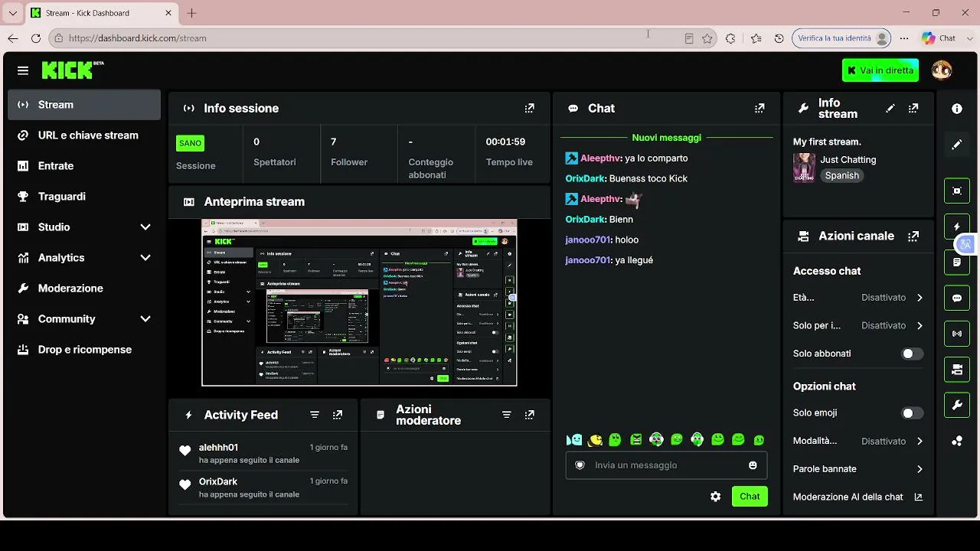
Task: Toggle the stream preview widget icon in right rail
Action: (957, 191)
